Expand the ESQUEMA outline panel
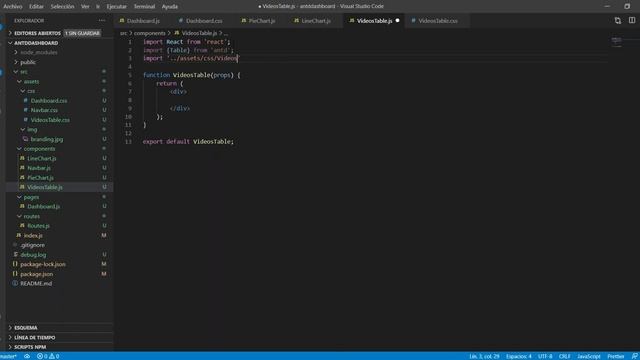The width and height of the screenshot is (640, 360). click(59, 328)
